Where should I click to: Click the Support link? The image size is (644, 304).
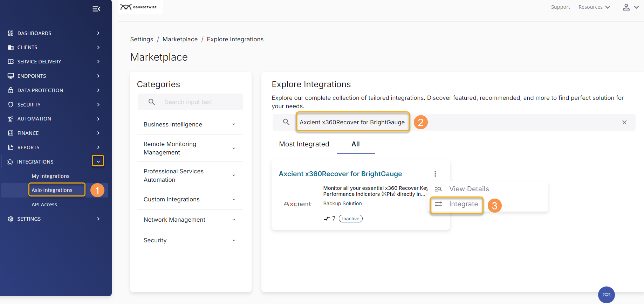pos(561,7)
